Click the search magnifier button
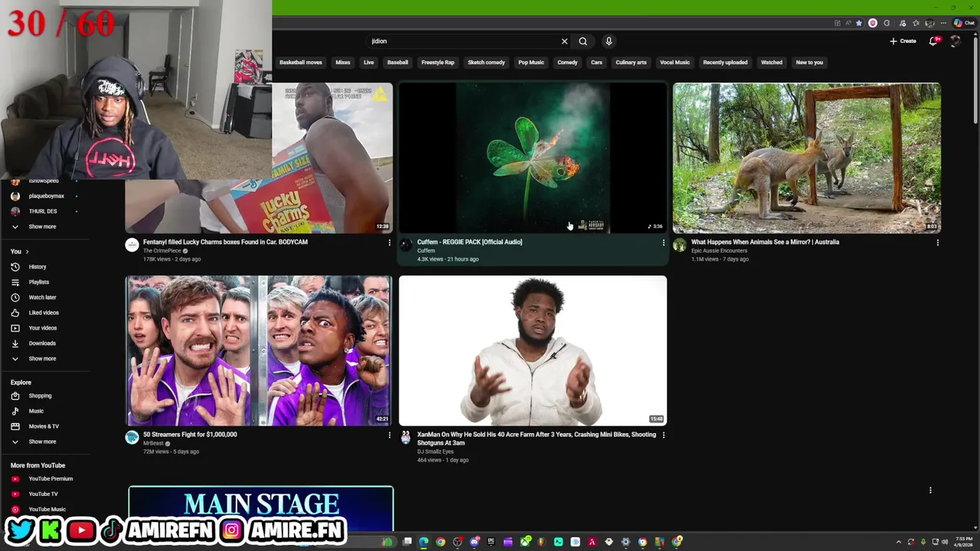 (x=583, y=41)
